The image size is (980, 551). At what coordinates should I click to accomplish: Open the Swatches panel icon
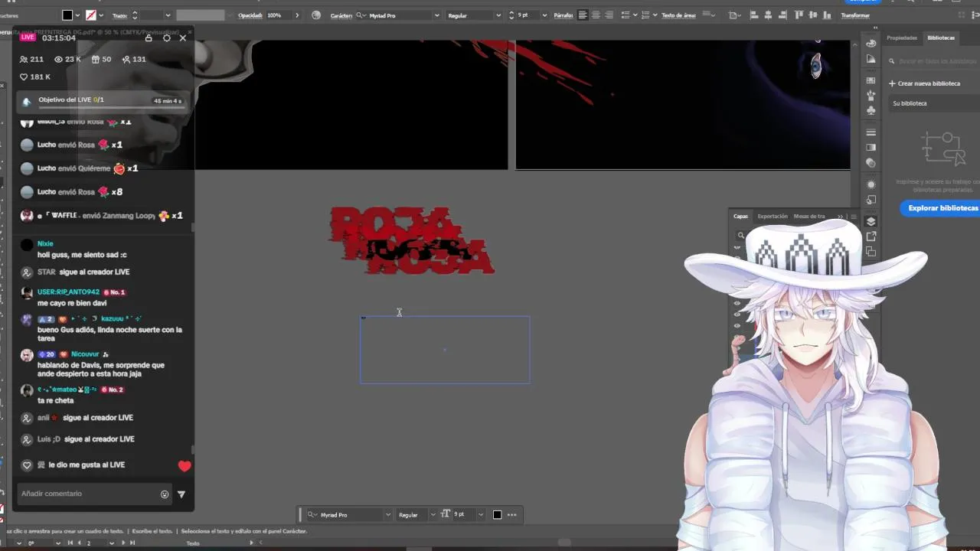tap(871, 80)
